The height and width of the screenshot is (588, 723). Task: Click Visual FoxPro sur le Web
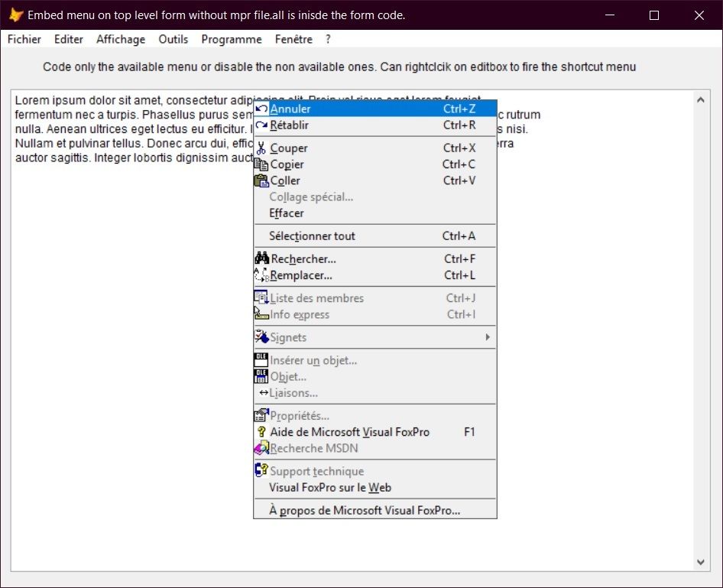click(x=330, y=487)
